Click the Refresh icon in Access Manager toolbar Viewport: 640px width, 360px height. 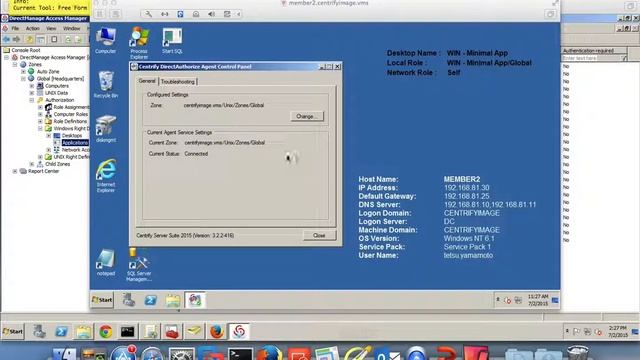tap(68, 40)
